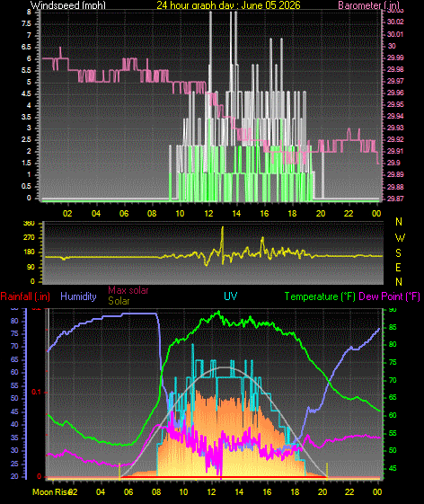Click '7.5' on the windspeed axis
The image size is (424, 504).
[26, 24]
